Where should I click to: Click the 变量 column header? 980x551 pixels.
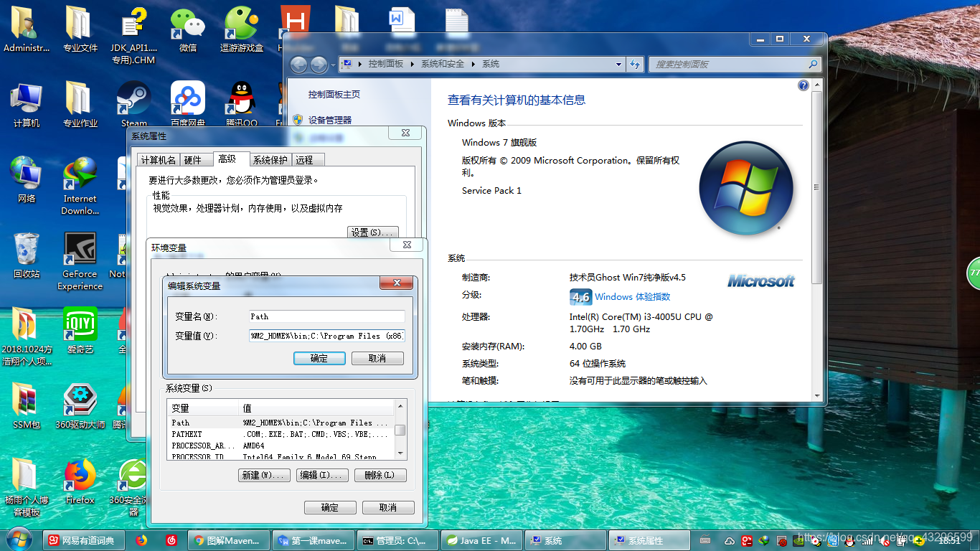(203, 408)
